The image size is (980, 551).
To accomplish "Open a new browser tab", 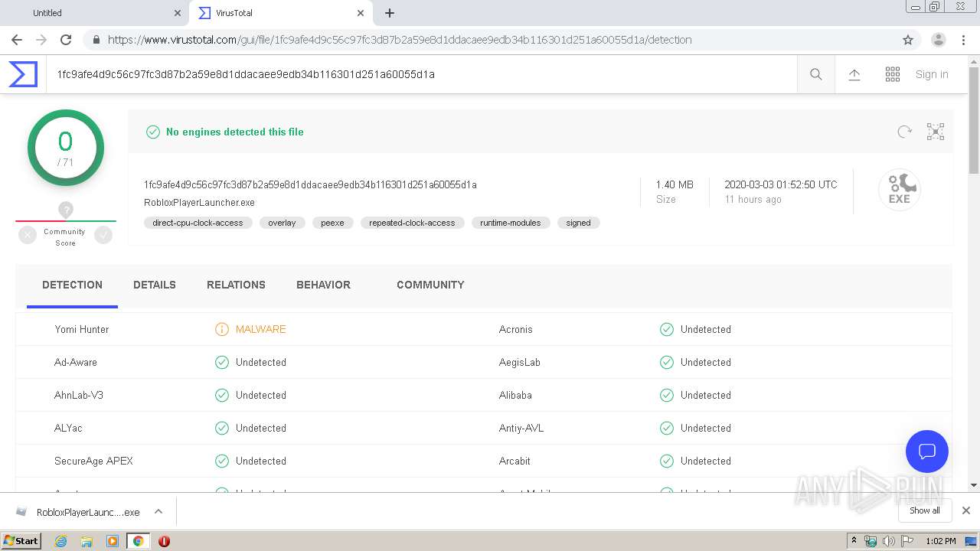I will pyautogui.click(x=390, y=13).
